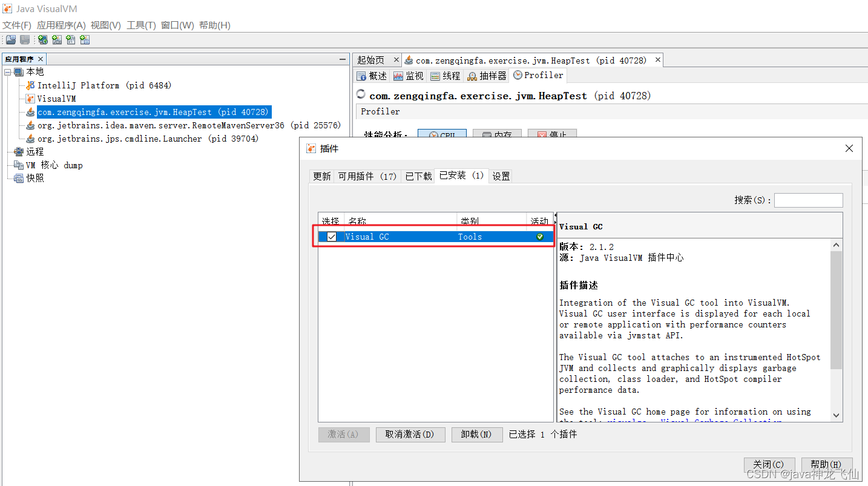Open the 工具(T) menu
The image size is (868, 486).
(141, 25)
